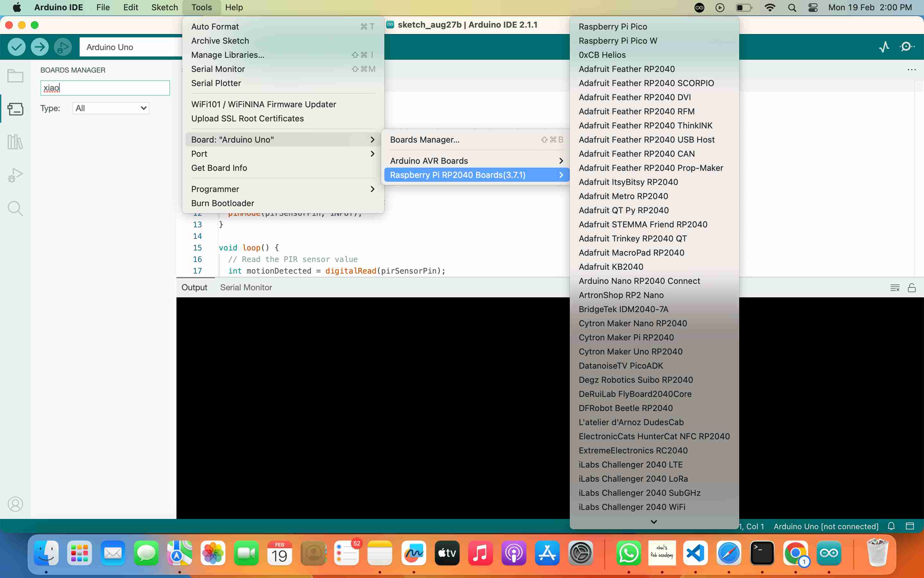924x578 pixels.
Task: Select Arduino Nano RP2040 Connect board
Action: 654,281
